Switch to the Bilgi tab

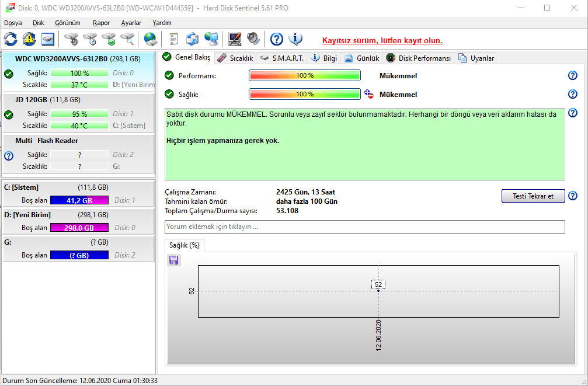[x=325, y=58]
